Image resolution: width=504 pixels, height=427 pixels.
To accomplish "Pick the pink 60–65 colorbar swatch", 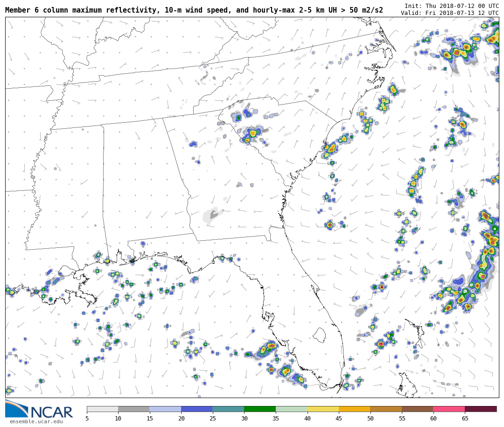I will pyautogui.click(x=449, y=409).
